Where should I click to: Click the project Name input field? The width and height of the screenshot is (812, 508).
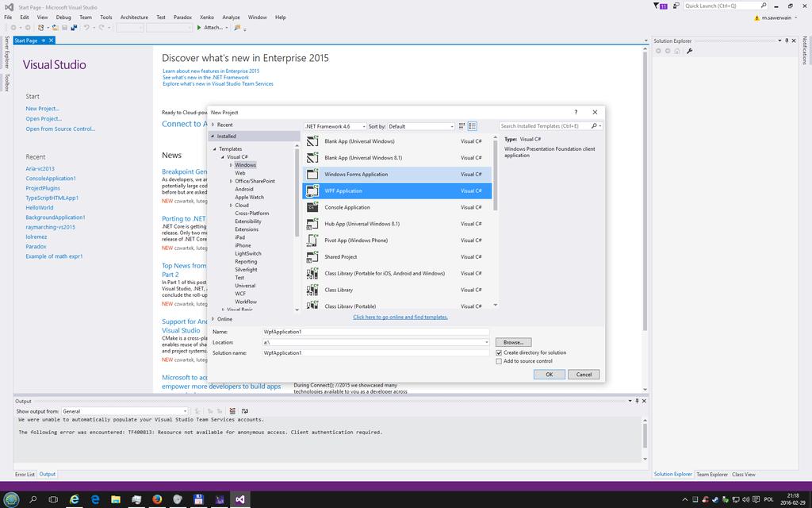point(375,332)
